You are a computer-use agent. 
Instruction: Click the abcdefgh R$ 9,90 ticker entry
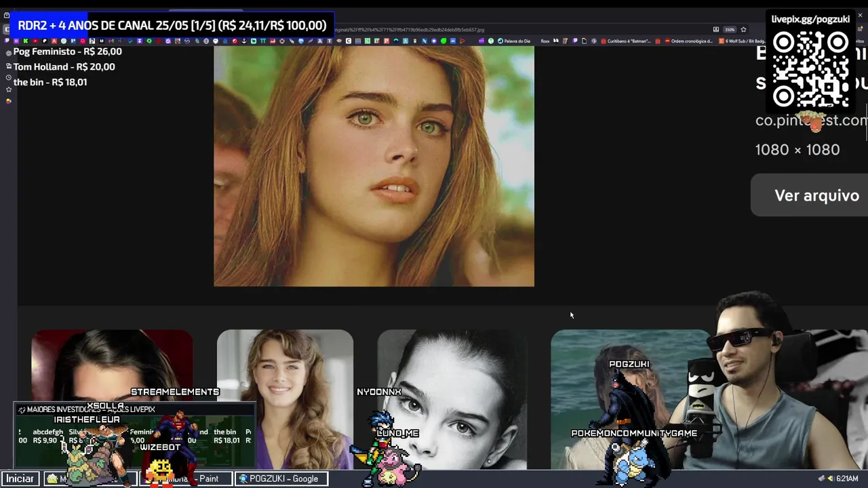click(x=47, y=436)
